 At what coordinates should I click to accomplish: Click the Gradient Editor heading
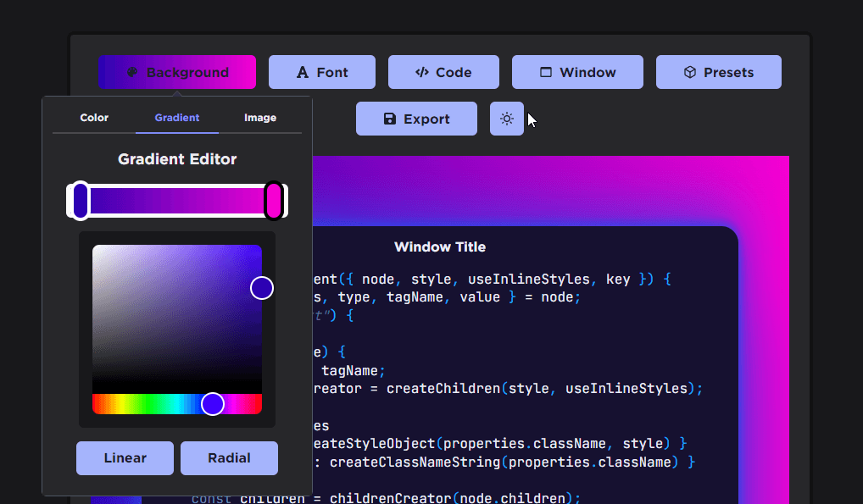(177, 159)
